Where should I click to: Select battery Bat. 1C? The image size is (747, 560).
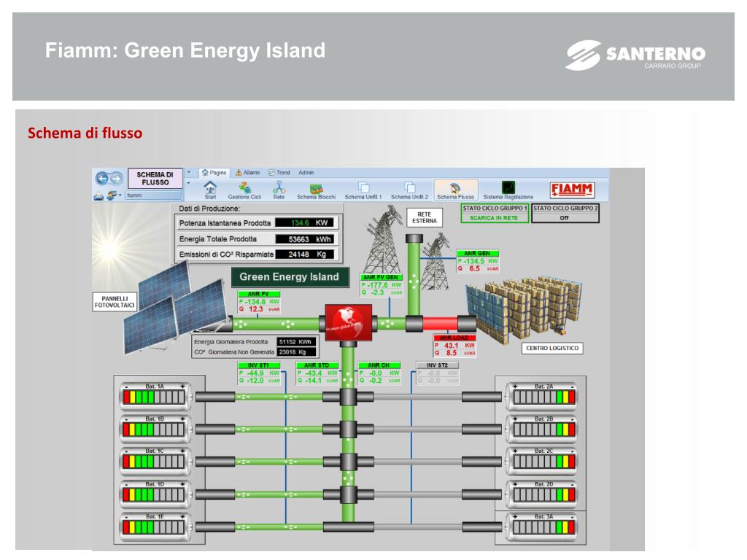pyautogui.click(x=155, y=461)
